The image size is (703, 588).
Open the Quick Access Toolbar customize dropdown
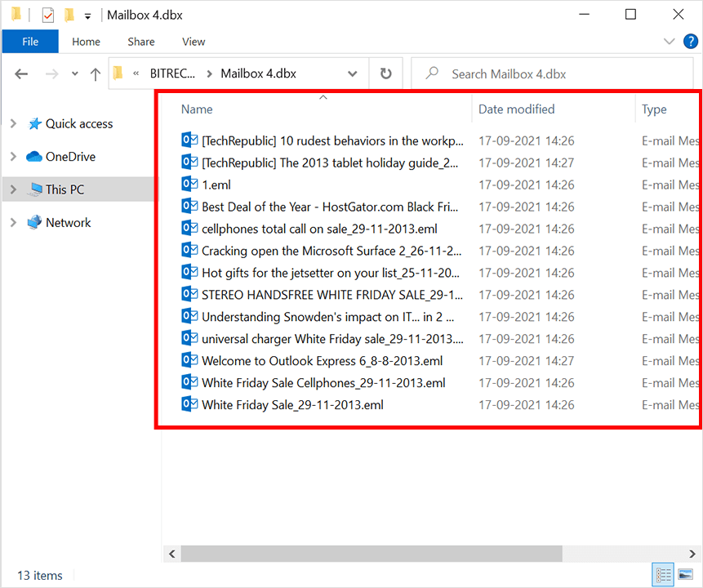[87, 14]
